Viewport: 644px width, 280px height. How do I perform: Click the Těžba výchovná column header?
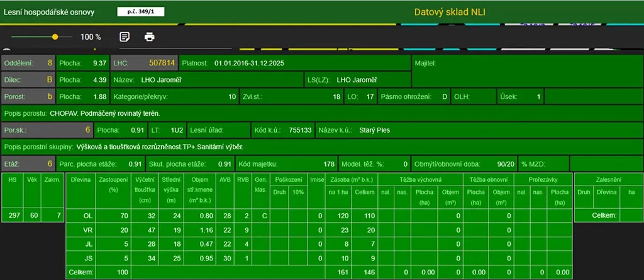tap(419, 179)
